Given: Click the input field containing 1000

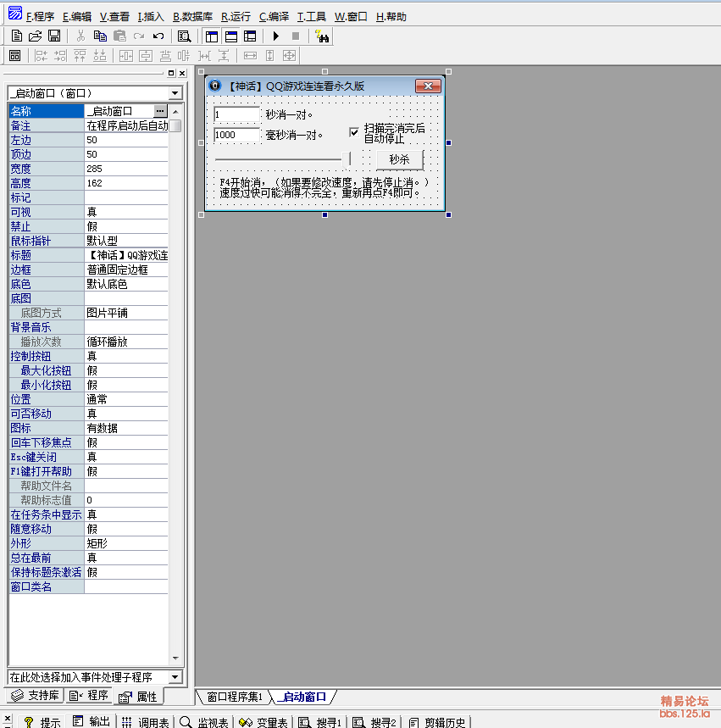Looking at the screenshot, I should 236,135.
